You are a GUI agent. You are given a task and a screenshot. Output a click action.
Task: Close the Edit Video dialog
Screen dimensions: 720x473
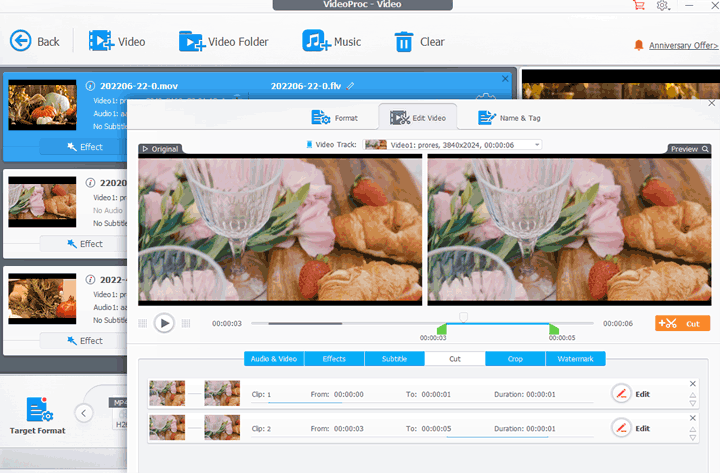pos(711,103)
